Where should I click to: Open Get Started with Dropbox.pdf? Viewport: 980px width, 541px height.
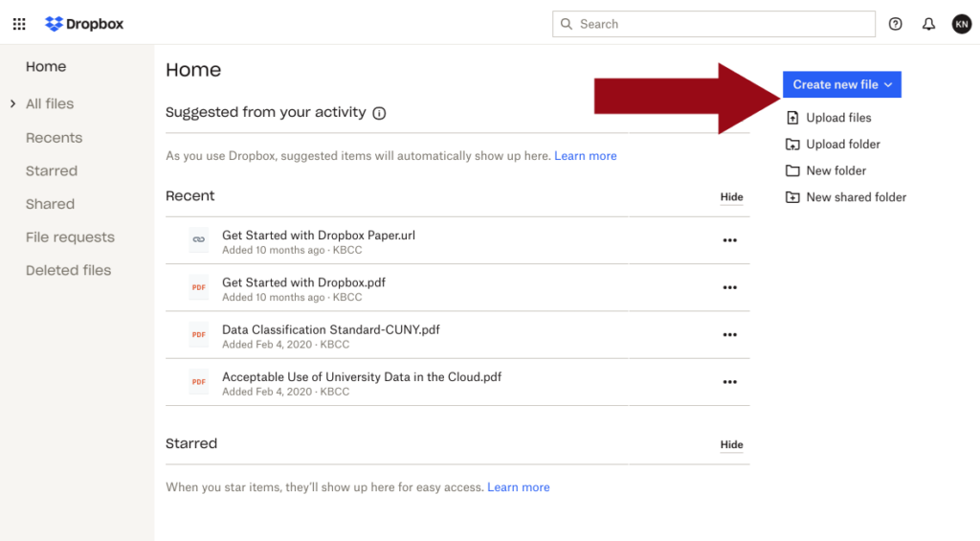(x=303, y=282)
